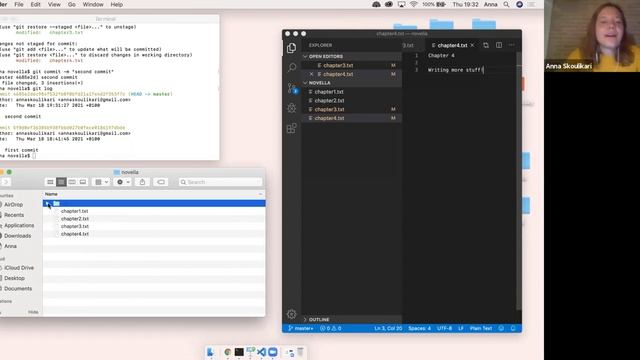640x360 pixels.
Task: Click Finder forward navigation arrow
Action: tap(6, 182)
